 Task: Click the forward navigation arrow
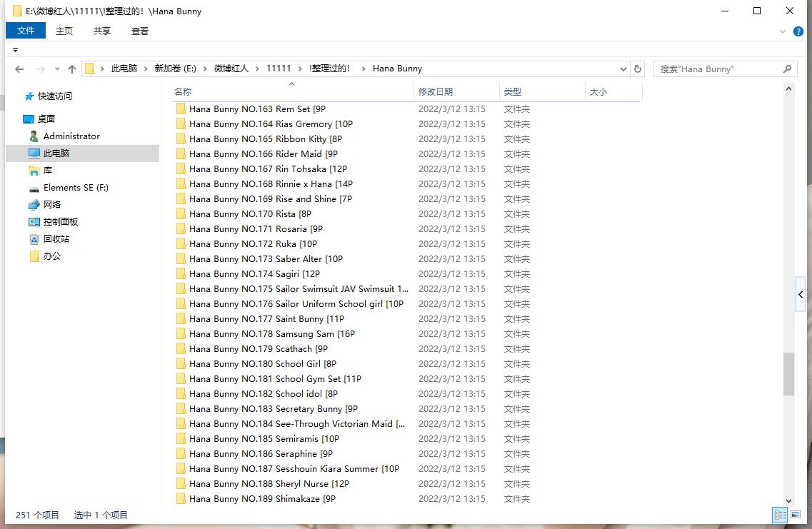click(x=41, y=69)
